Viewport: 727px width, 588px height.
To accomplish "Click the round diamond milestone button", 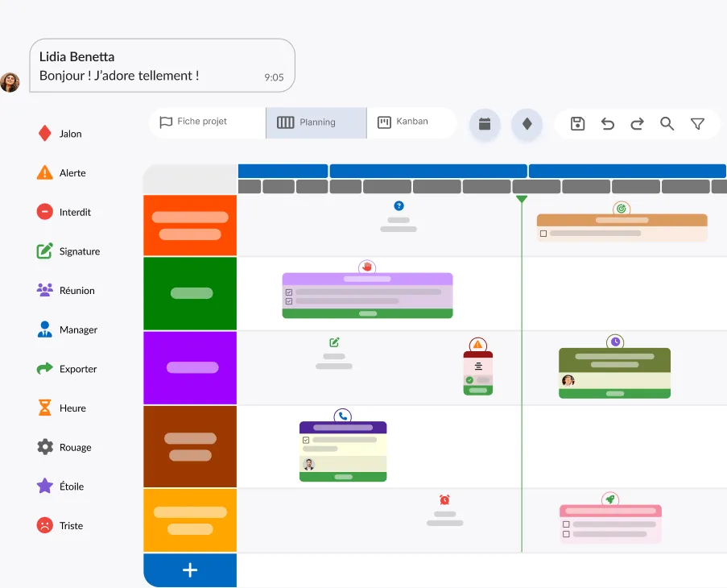I will coord(527,124).
